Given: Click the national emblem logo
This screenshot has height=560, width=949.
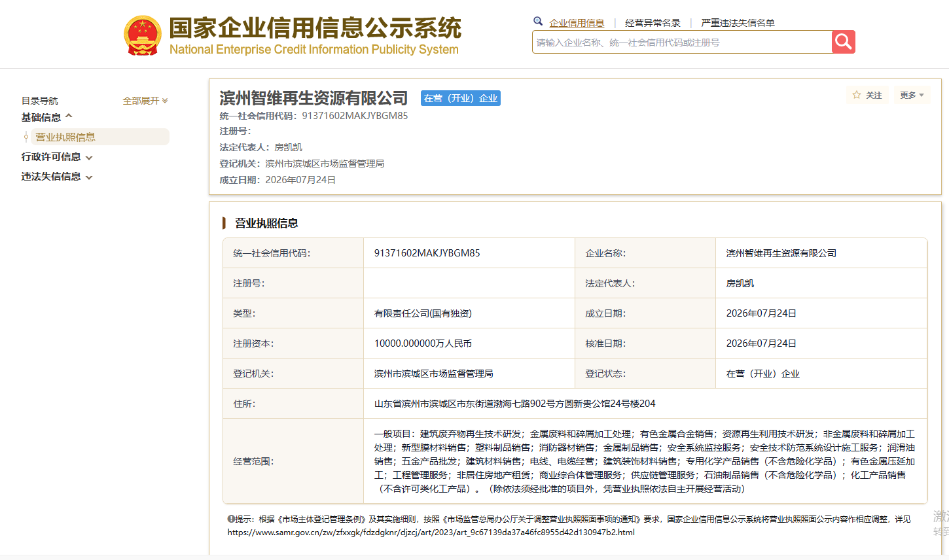Looking at the screenshot, I should pos(143,35).
